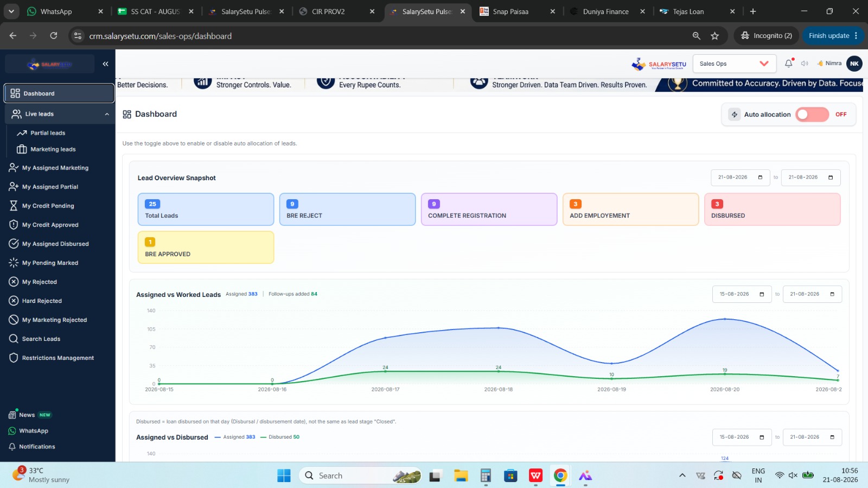The image size is (868, 488).
Task: Click the Partial leads trend icon
Action: [x=22, y=133]
